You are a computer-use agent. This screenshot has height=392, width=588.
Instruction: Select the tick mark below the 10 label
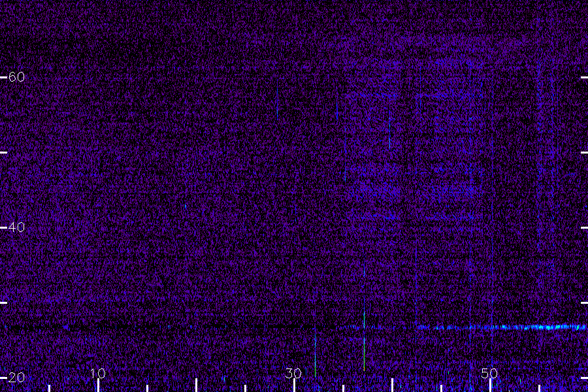98,385
